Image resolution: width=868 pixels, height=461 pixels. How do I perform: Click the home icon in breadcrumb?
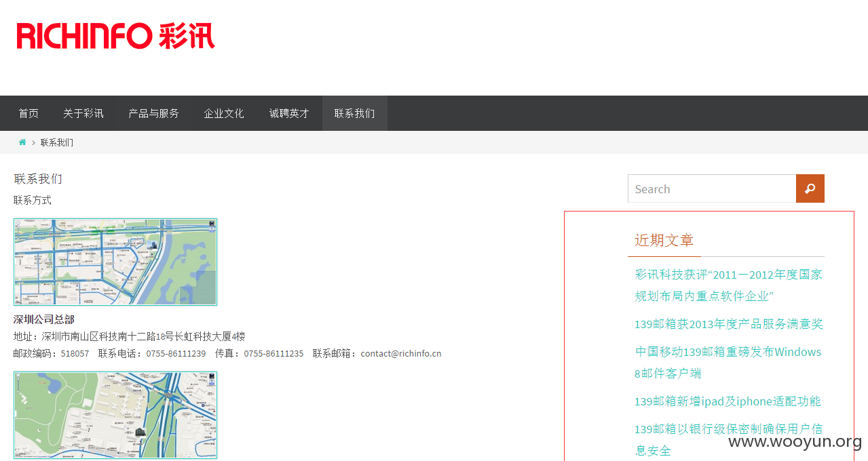[x=22, y=142]
